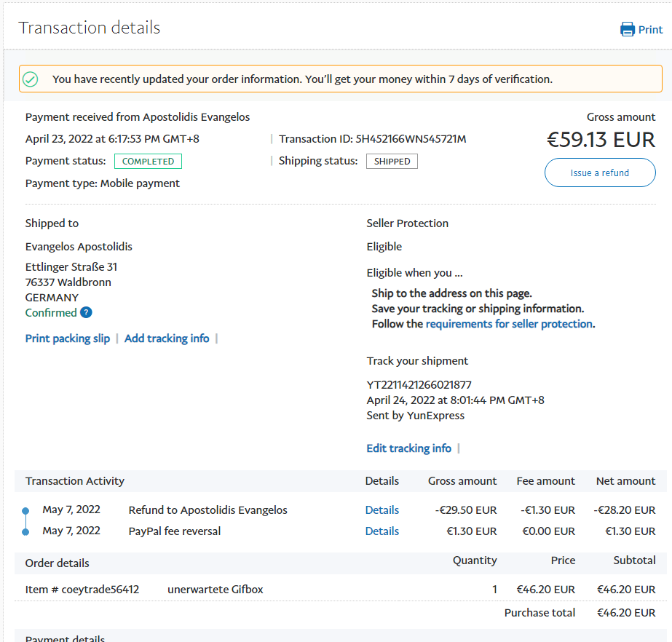Click the Add tracking info link
Screen dimensions: 672x642
[167, 338]
